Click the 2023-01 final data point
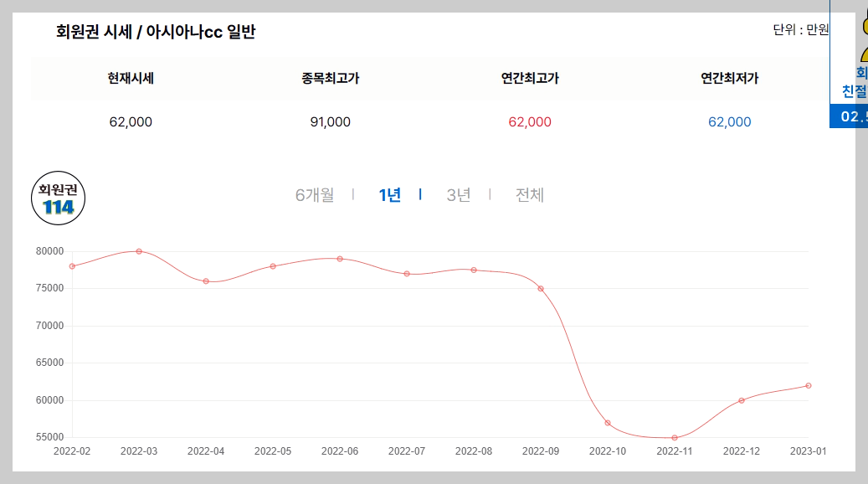Viewport: 868px width, 484px height. pyautogui.click(x=809, y=385)
